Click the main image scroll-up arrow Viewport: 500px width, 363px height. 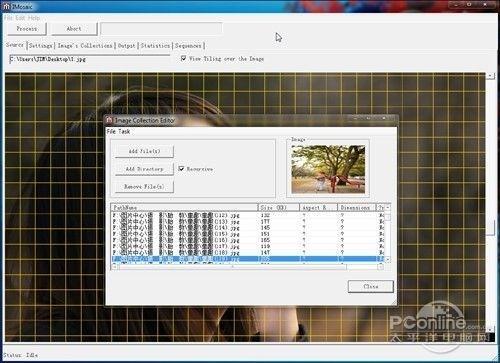point(490,76)
